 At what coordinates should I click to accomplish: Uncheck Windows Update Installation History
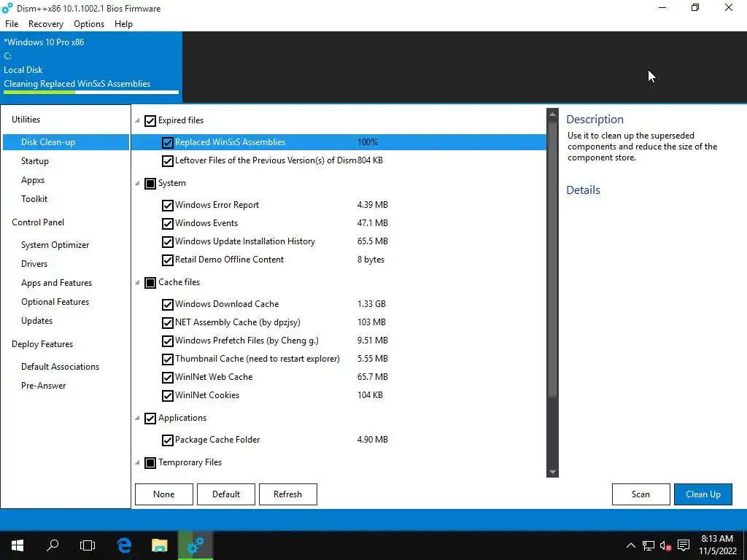click(167, 242)
